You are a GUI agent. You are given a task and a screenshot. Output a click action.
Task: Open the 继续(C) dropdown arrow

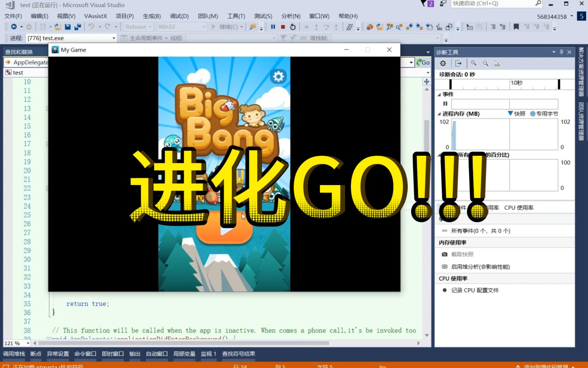pyautogui.click(x=242, y=27)
